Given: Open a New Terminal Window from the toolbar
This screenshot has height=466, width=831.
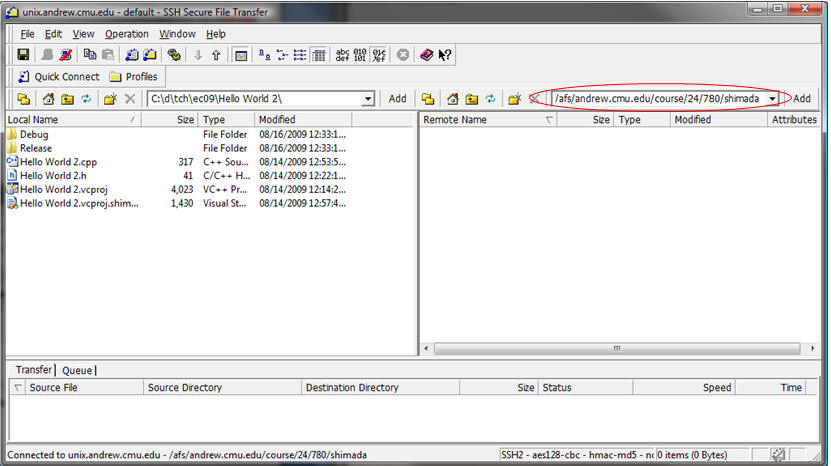Looking at the screenshot, I should (x=132, y=55).
